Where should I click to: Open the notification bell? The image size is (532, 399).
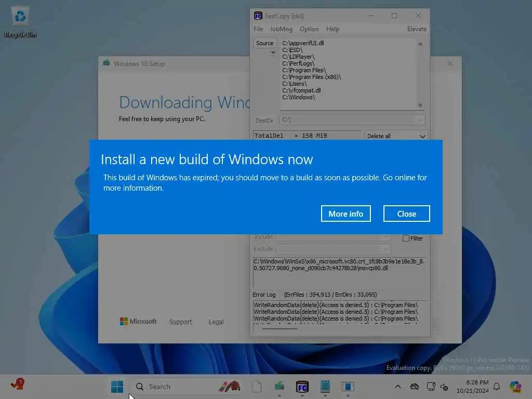coord(497,387)
